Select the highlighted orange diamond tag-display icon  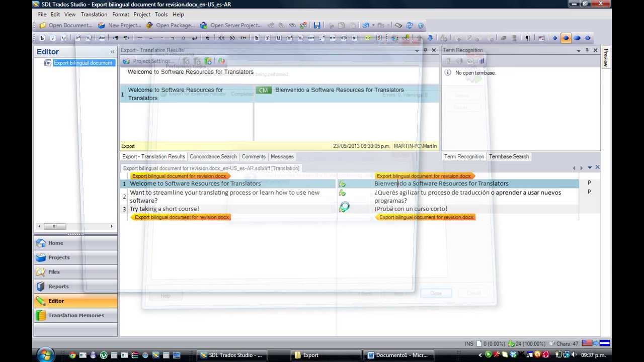pyautogui.click(x=566, y=38)
